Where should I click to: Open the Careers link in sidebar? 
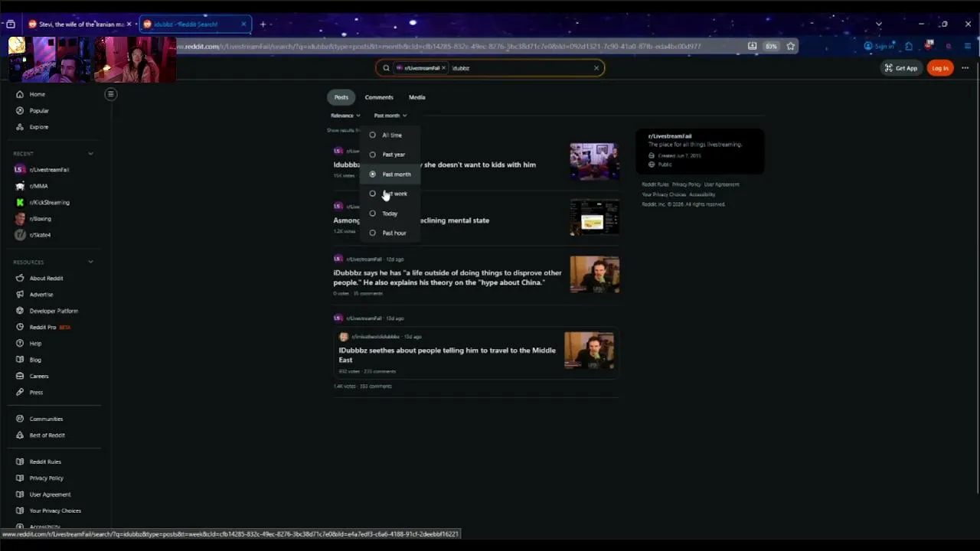(38, 376)
